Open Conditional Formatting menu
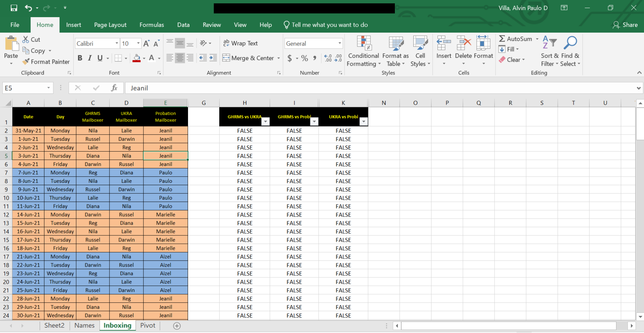This screenshot has height=333, width=644. (x=363, y=51)
